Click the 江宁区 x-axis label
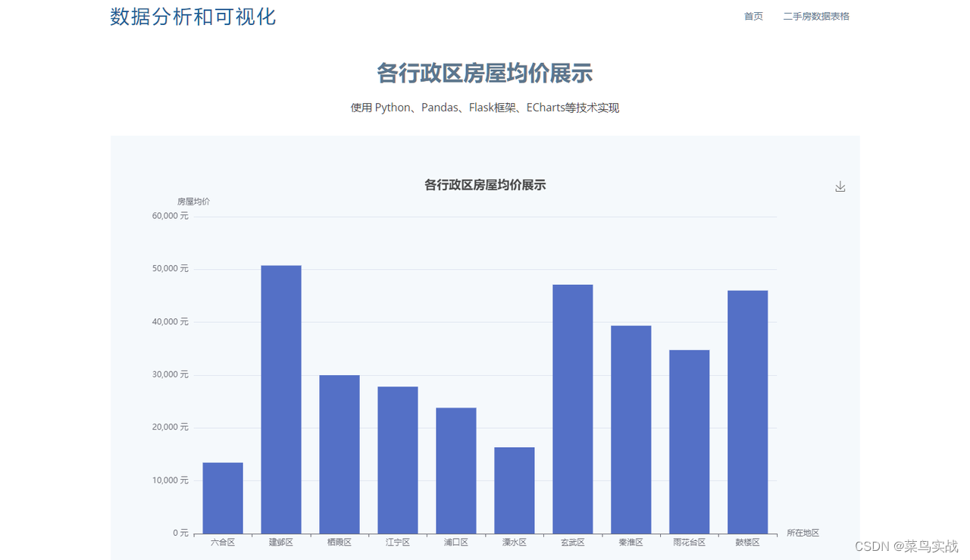This screenshot has width=970, height=560. pyautogui.click(x=398, y=543)
